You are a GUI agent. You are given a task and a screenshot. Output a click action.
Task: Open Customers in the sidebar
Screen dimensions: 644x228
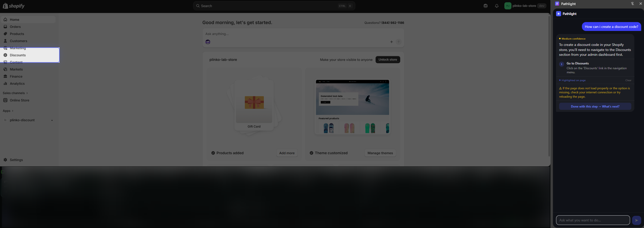pos(28,41)
